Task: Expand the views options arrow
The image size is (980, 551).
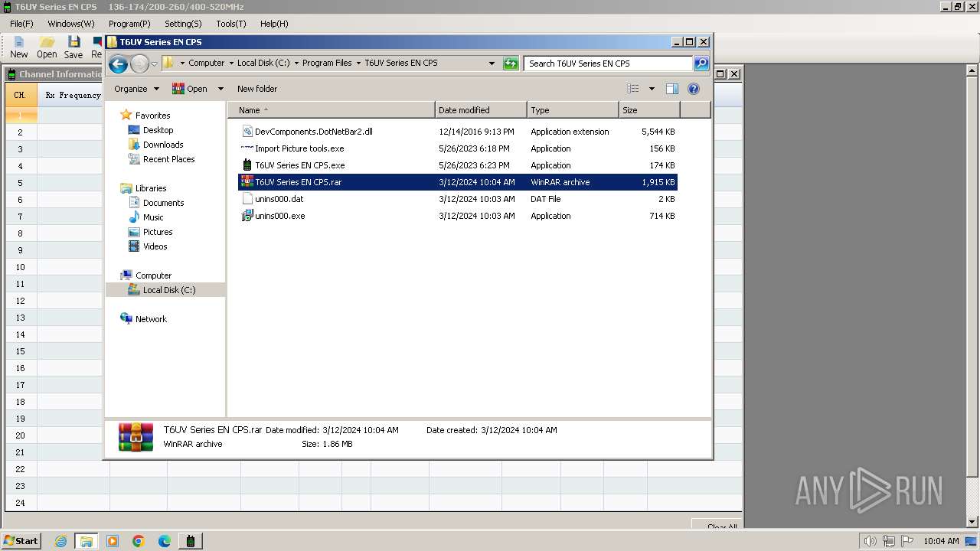Action: coord(652,89)
